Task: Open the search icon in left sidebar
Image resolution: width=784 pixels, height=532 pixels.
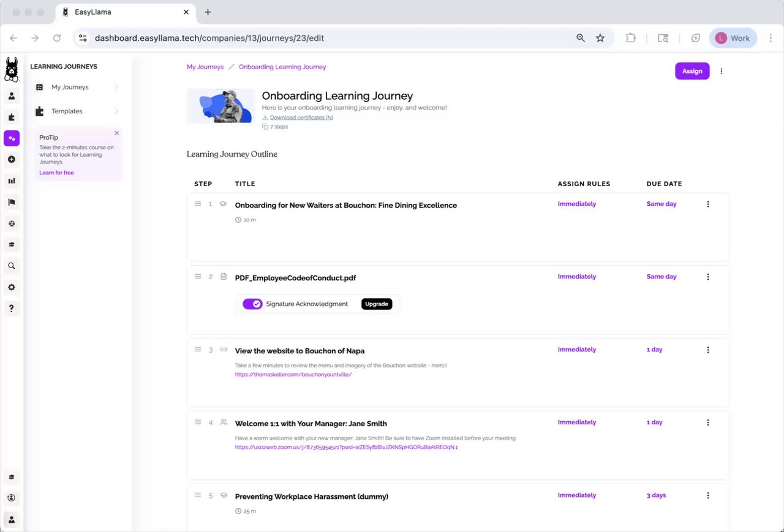Action: 12,266
